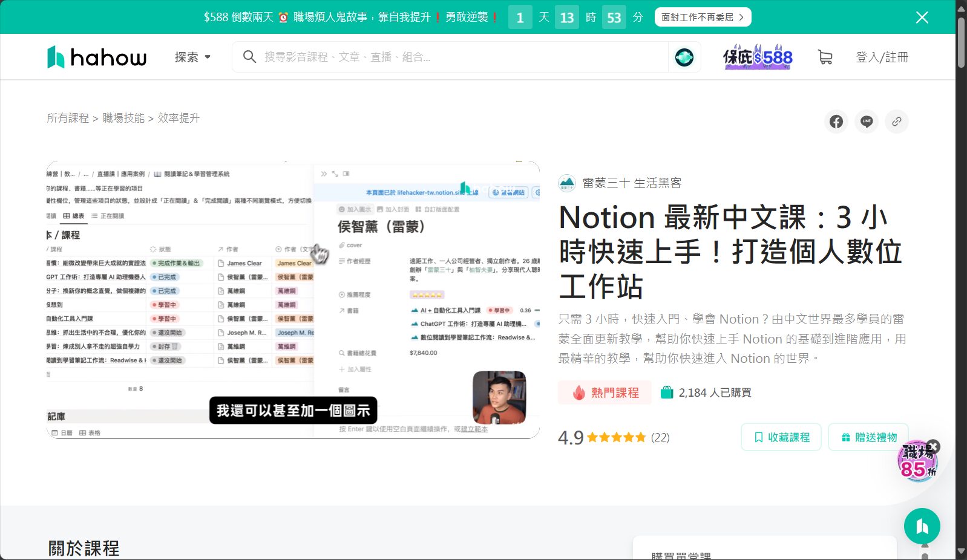
Task: Play the course preview video
Action: [293, 299]
